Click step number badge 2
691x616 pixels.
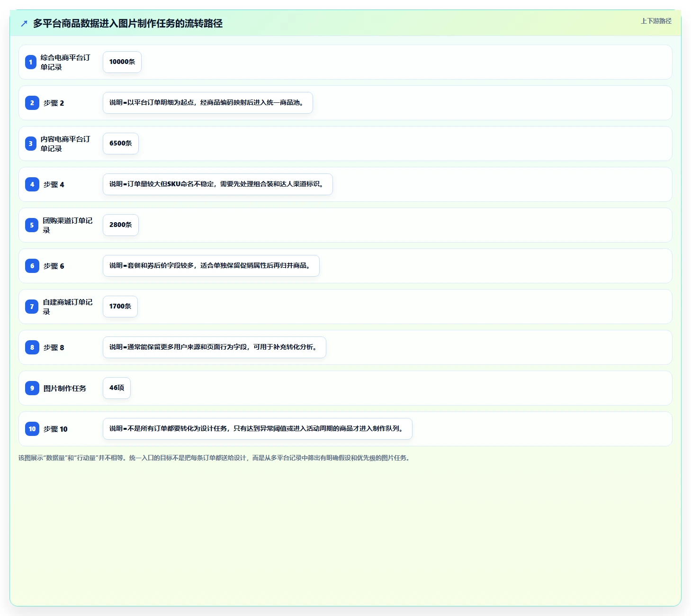tap(32, 103)
